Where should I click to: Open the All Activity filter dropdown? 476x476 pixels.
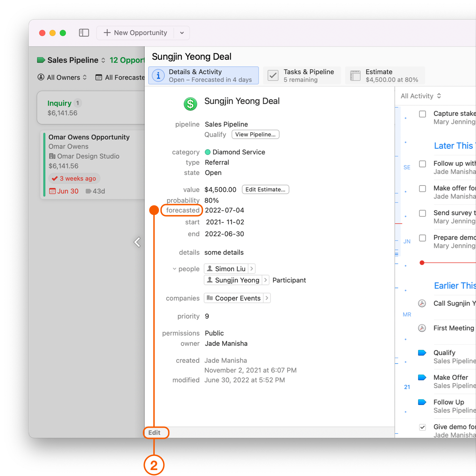(x=421, y=96)
